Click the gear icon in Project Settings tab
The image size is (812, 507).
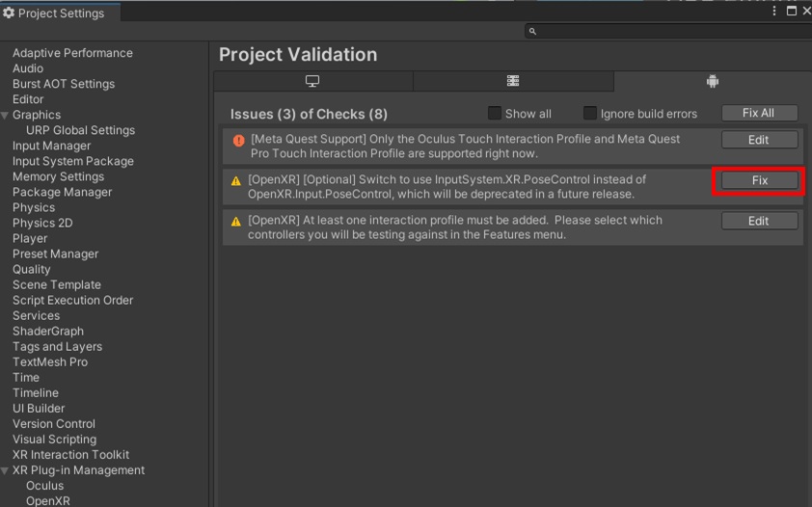coord(9,13)
